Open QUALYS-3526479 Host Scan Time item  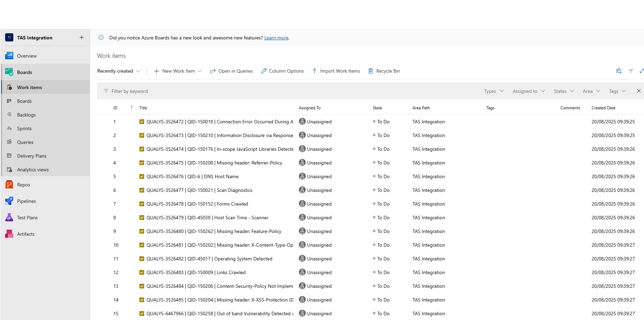tap(207, 218)
